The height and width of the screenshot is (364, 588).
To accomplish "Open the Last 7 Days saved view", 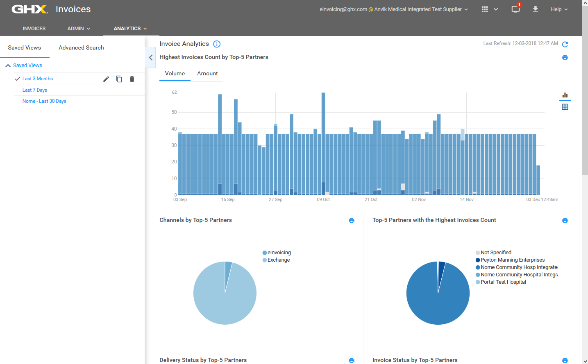I will (x=35, y=90).
